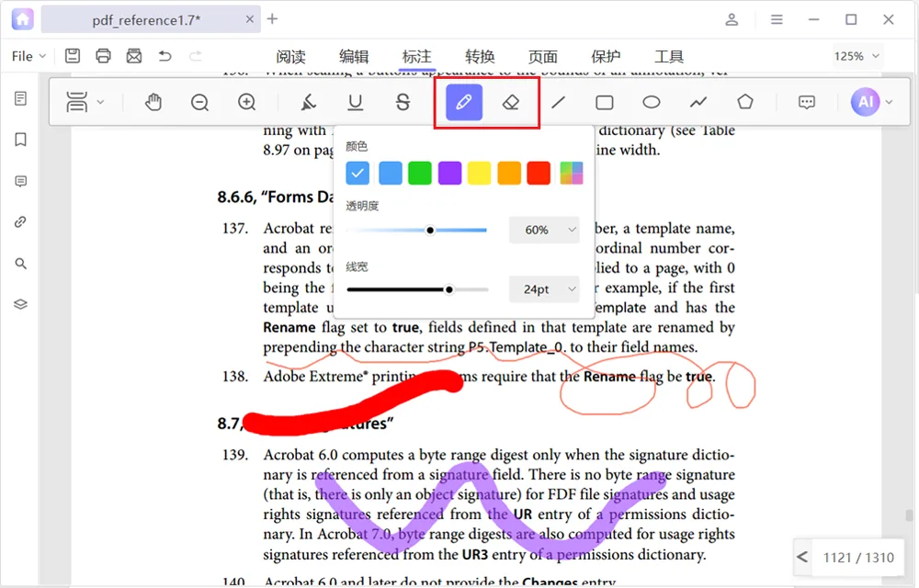
Task: Click the zoom in magnifier icon
Action: pos(246,103)
